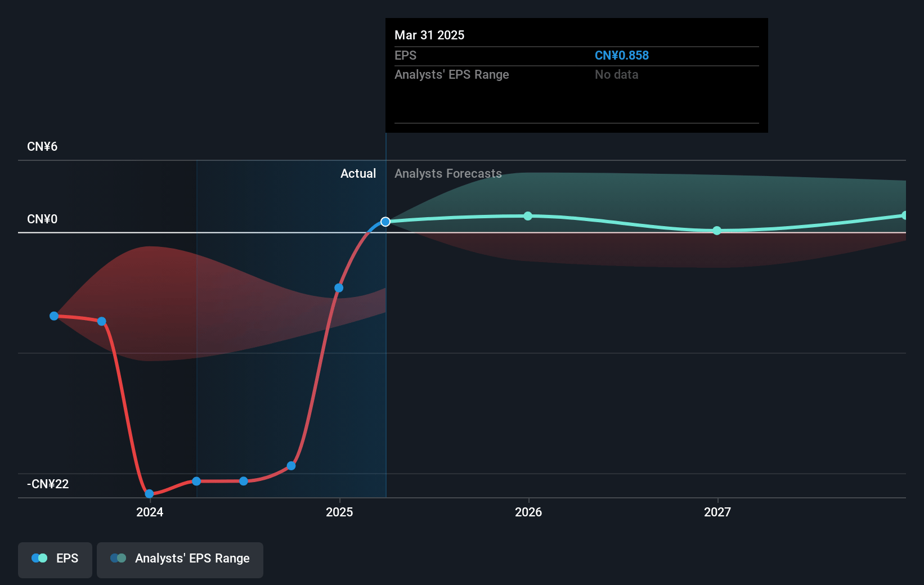Click the 'Analysts Forecasts' label
This screenshot has height=585, width=924.
pyautogui.click(x=448, y=173)
